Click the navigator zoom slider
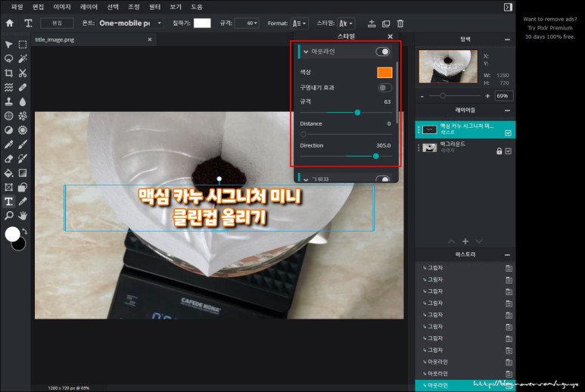 (x=455, y=96)
